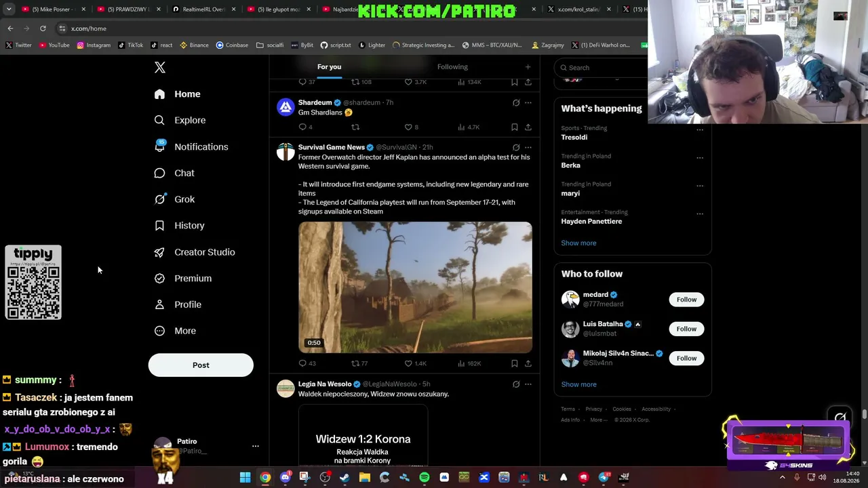Click the Profile person icon
868x488 pixels.
pos(159,305)
